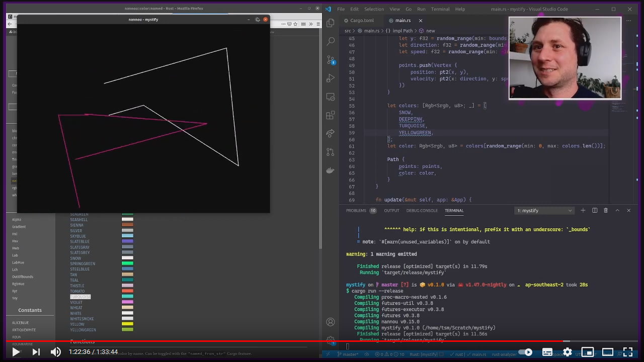Kill the terminal with the trash icon
Image resolution: width=644 pixels, height=362 pixels.
pyautogui.click(x=606, y=211)
